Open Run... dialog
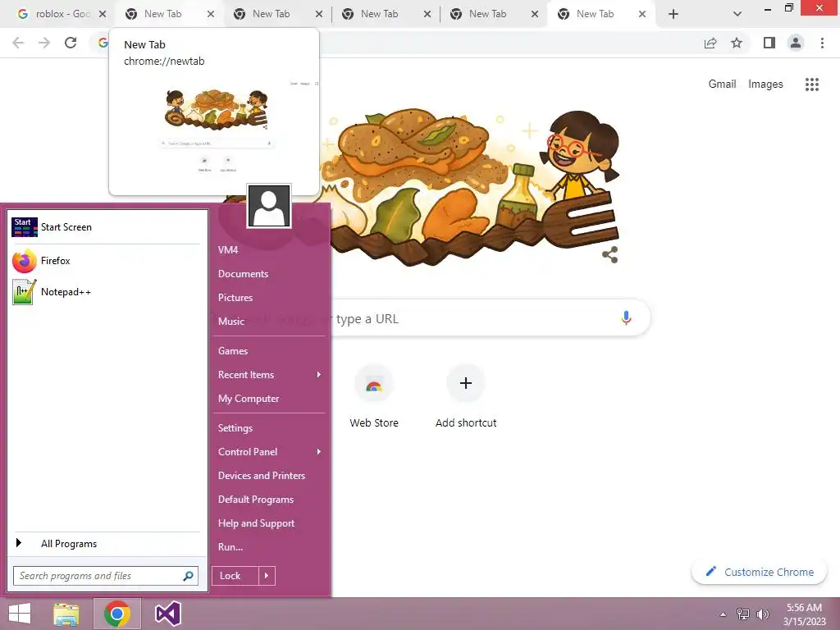The height and width of the screenshot is (630, 840). [231, 547]
